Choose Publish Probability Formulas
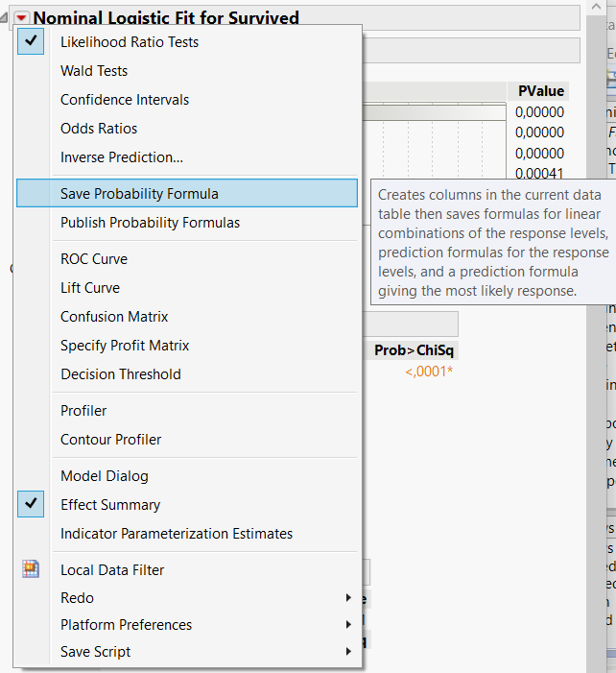Viewport: 616px width, 673px height. [150, 223]
